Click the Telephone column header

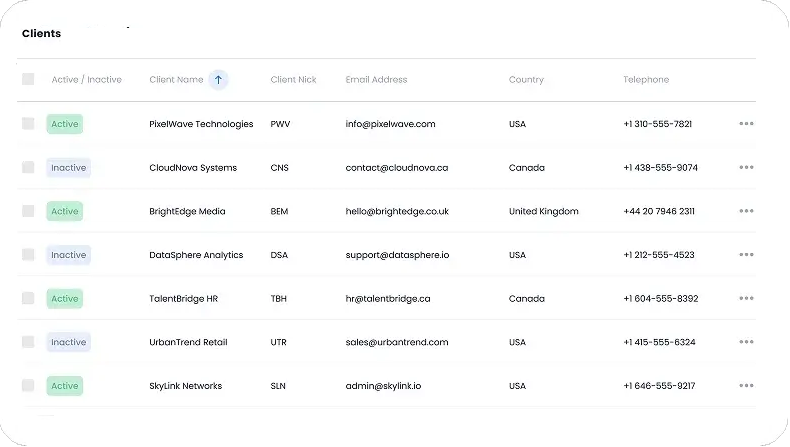point(646,80)
